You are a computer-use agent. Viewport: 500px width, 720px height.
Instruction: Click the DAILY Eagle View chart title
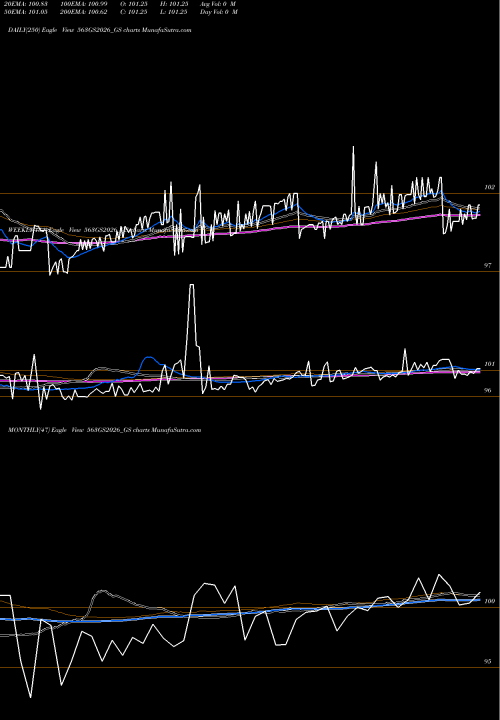[100, 30]
